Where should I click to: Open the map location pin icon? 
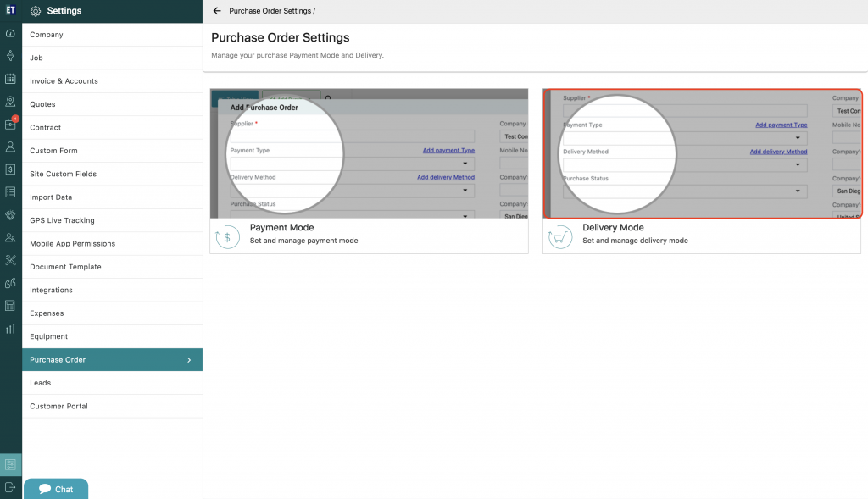10,101
